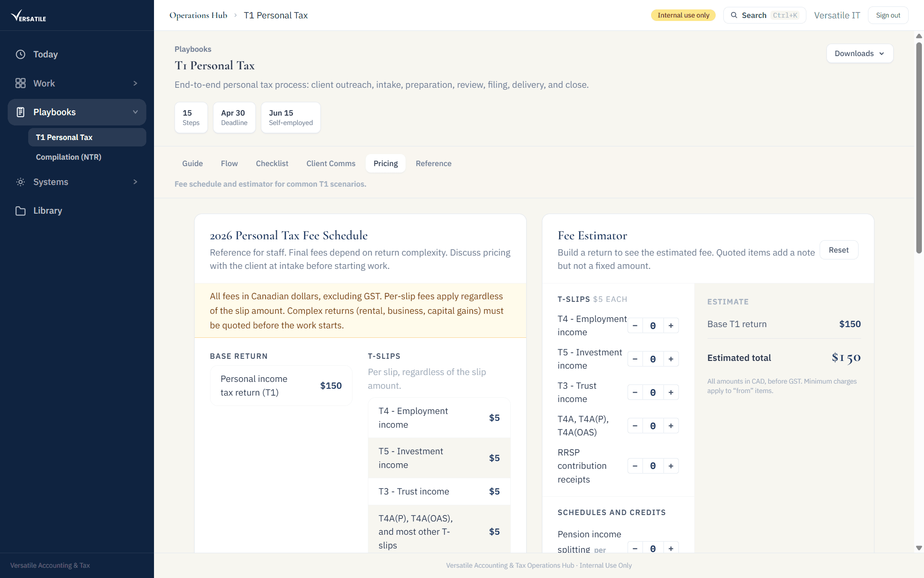924x578 pixels.
Task: Increase T4A, T4A(P), T4A(OAS) count
Action: click(671, 426)
